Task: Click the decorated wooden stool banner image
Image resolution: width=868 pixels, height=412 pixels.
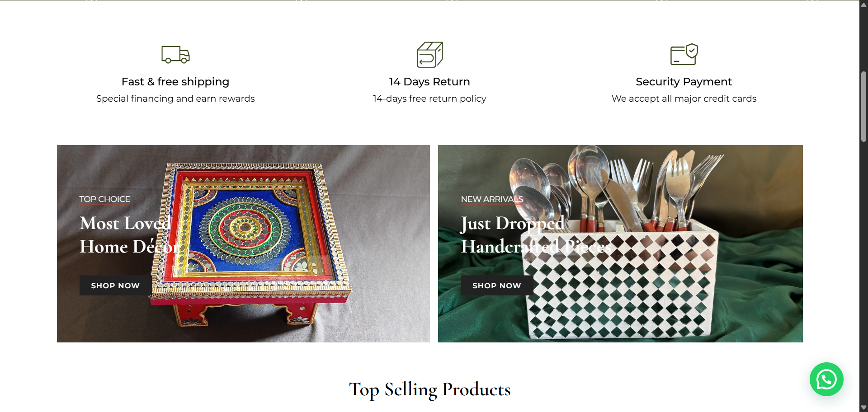Action: point(243,243)
